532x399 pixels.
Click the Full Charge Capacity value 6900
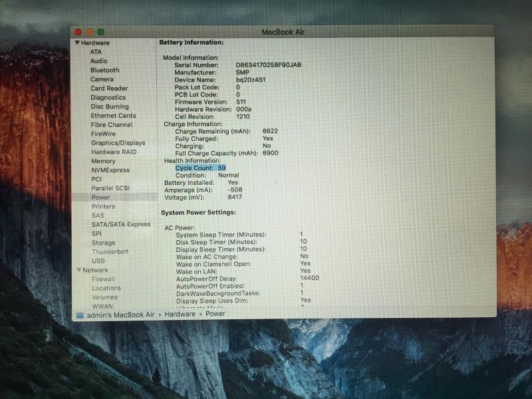[271, 153]
